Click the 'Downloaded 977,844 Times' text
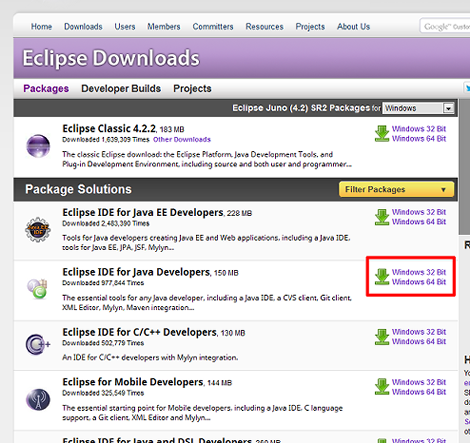470x443 pixels. [x=103, y=283]
